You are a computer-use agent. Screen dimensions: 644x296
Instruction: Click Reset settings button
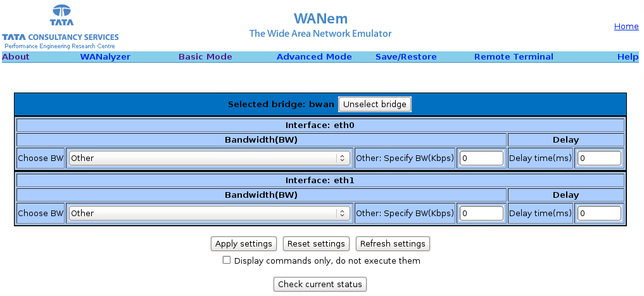tap(316, 244)
